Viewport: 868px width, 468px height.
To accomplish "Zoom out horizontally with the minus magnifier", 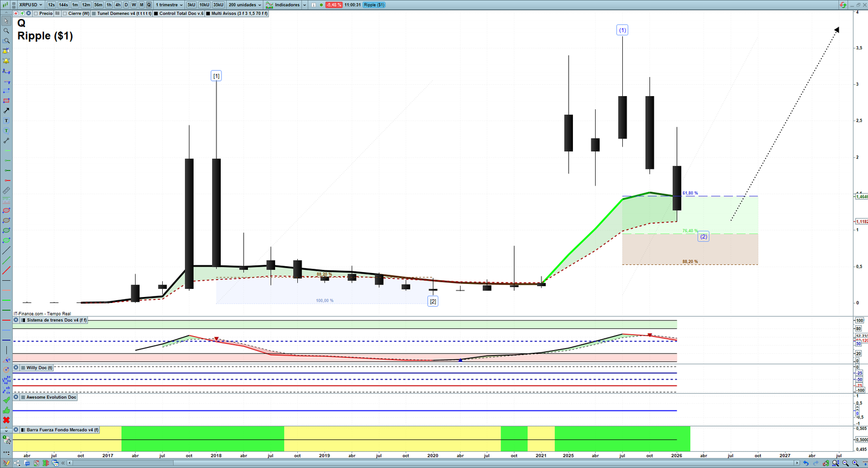I will click(x=846, y=463).
